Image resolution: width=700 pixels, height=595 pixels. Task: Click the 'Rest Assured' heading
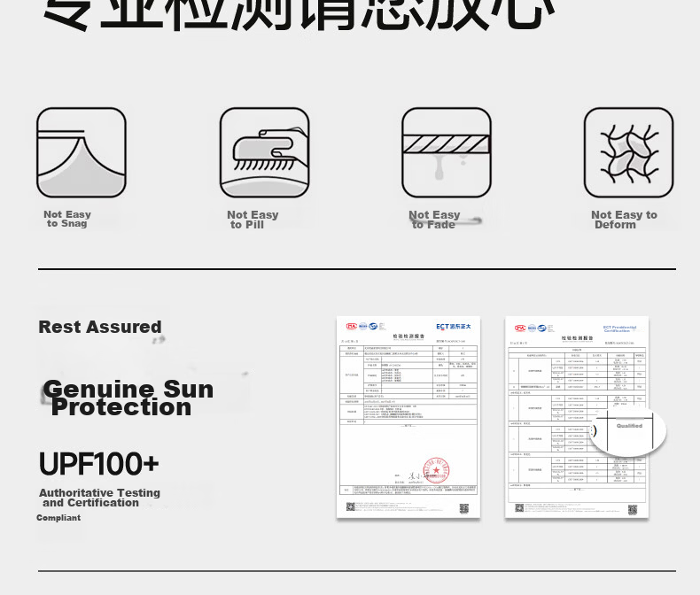pos(100,327)
